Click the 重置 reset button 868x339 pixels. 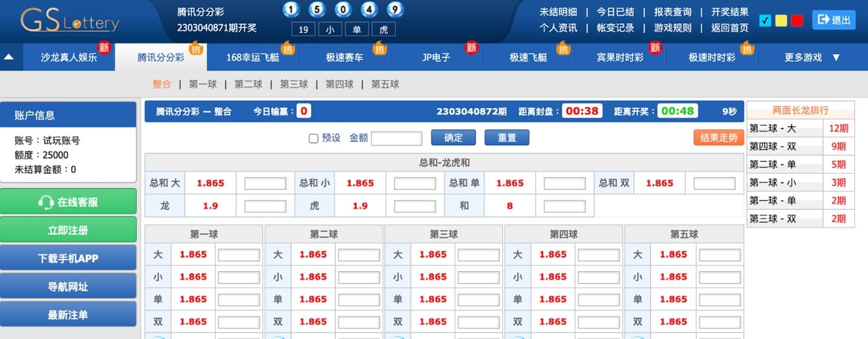pos(507,138)
